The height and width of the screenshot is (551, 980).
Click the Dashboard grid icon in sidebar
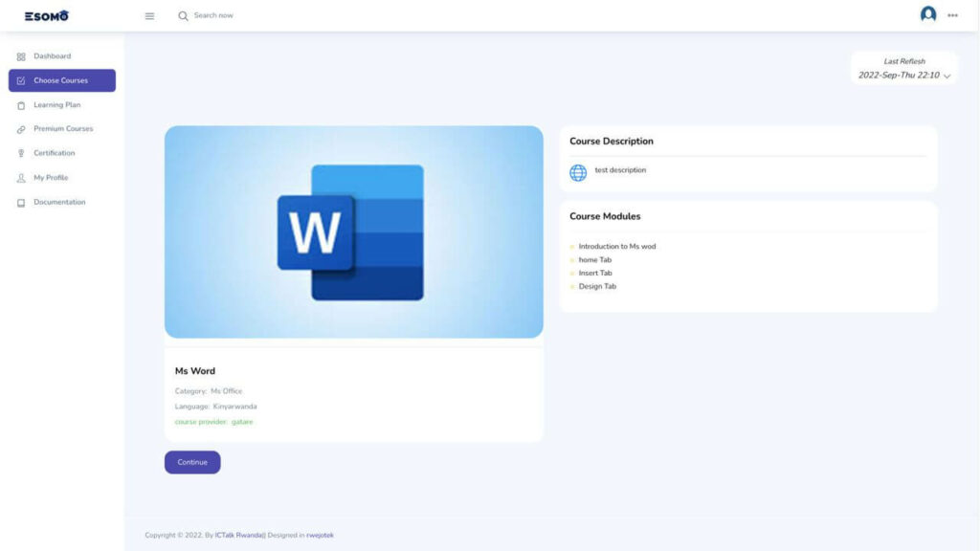click(x=21, y=56)
